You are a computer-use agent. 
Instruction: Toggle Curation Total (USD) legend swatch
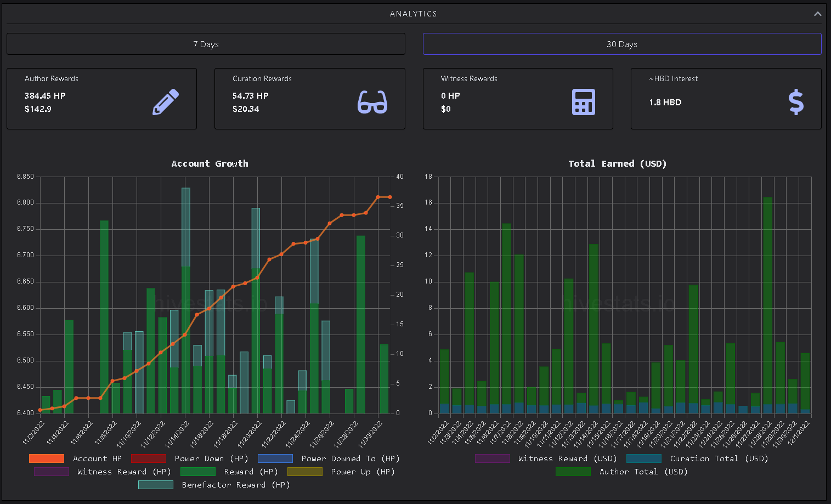644,458
